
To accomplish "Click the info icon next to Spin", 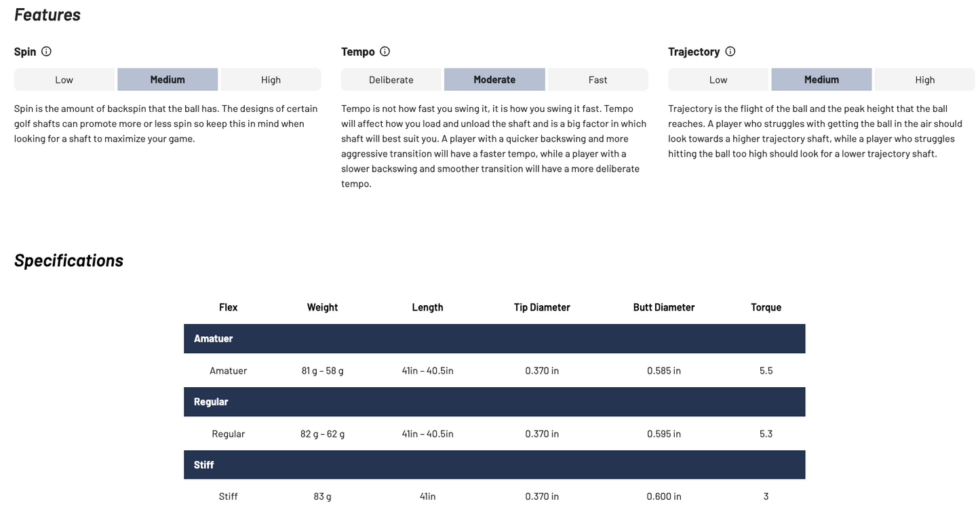I will (46, 52).
